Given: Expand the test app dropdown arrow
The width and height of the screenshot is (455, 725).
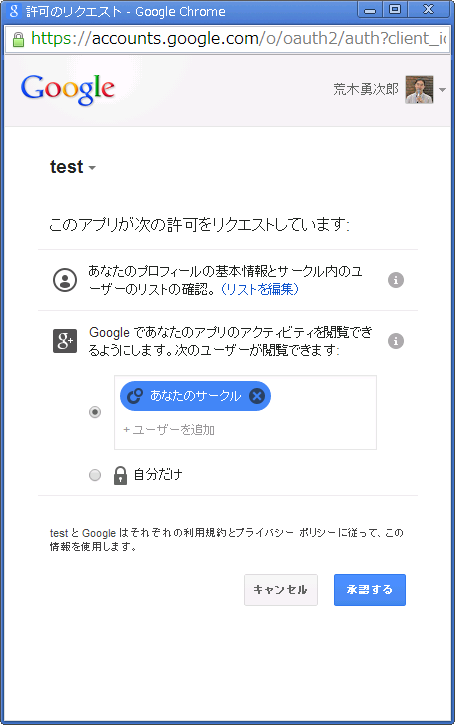Looking at the screenshot, I should coord(92,168).
